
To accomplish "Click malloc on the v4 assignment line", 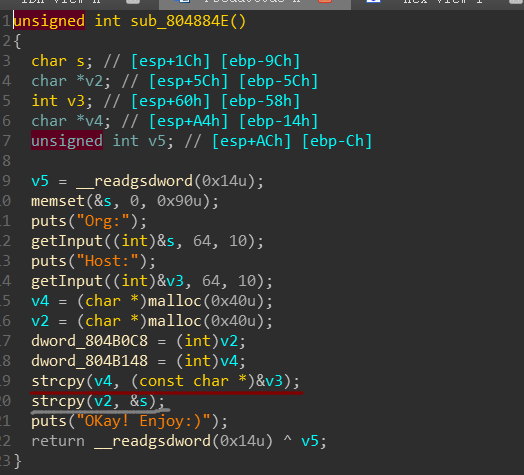I will tap(175, 302).
